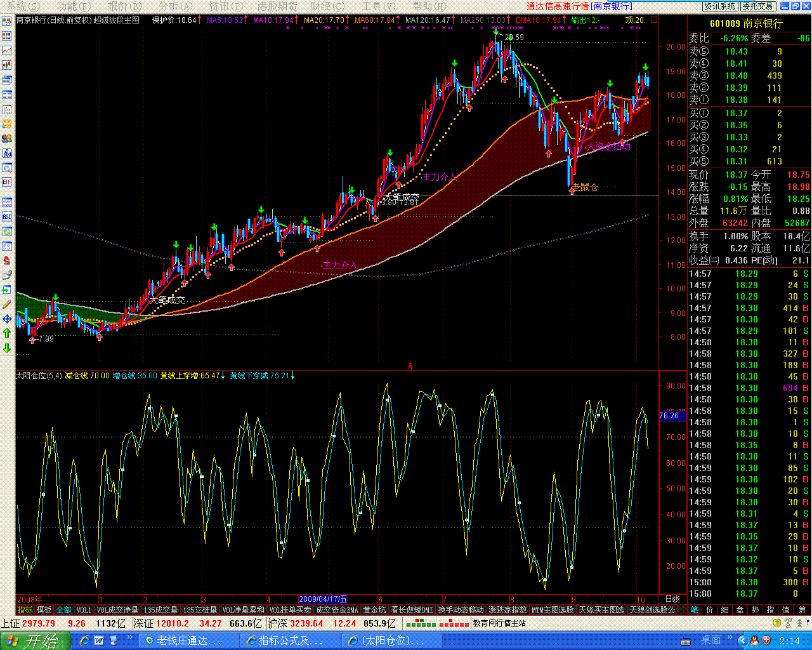Click the blue four-way move arrows icon
Viewport: 812px width, 650px height.
(7, 319)
